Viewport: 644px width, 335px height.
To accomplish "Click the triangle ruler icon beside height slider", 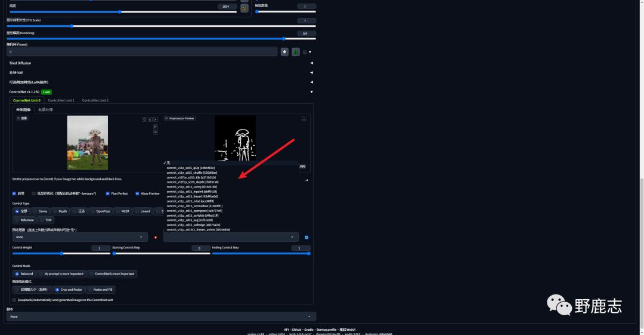I will coord(244,8).
